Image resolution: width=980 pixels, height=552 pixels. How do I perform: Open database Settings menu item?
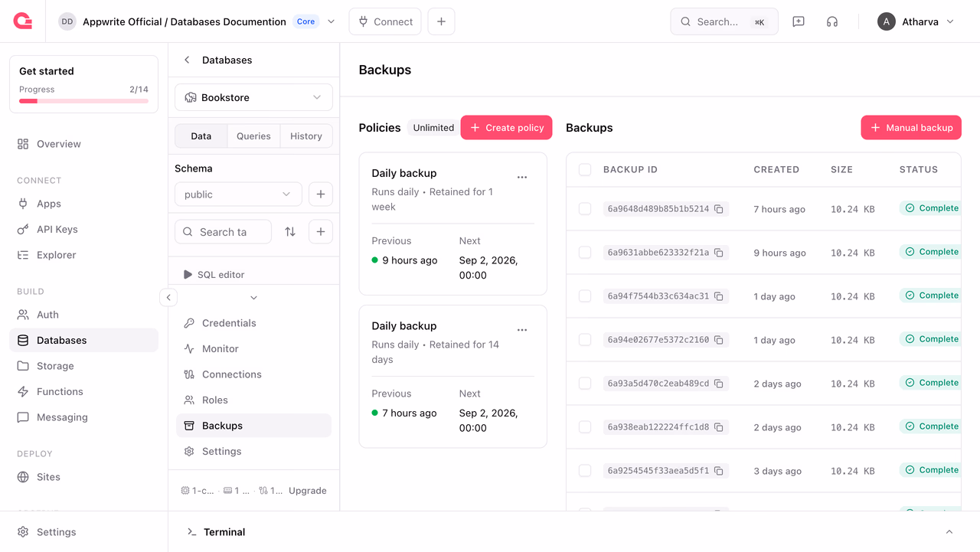(253, 451)
